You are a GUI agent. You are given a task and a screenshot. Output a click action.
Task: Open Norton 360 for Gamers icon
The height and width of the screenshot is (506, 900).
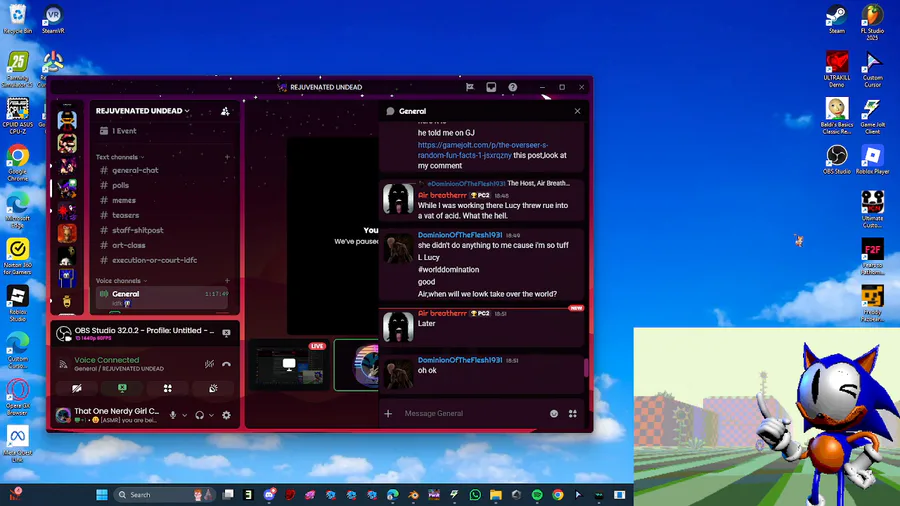pyautogui.click(x=18, y=256)
